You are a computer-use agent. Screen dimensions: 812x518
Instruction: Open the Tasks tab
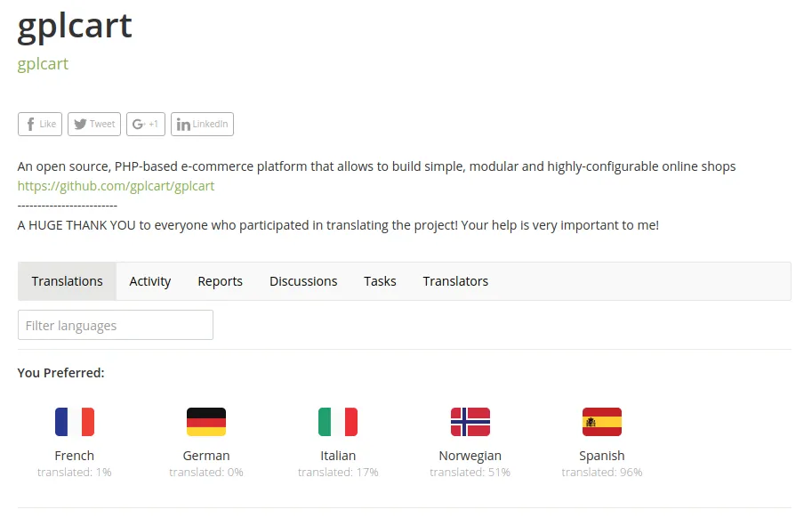click(380, 281)
